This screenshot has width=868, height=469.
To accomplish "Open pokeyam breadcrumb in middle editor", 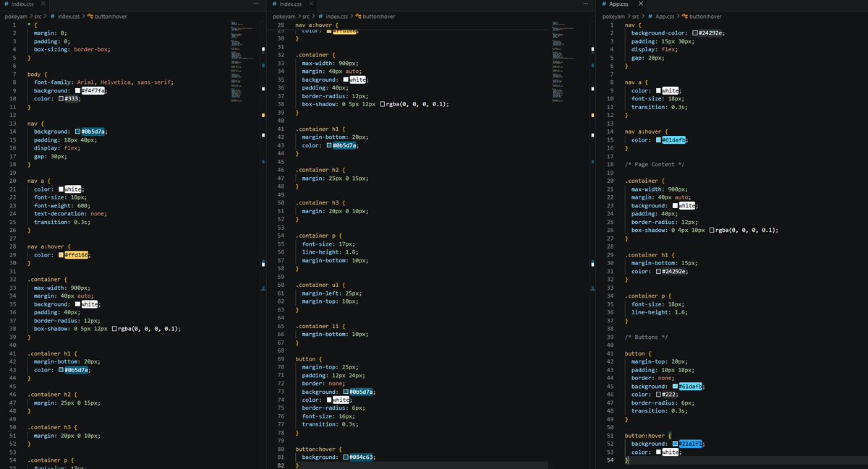I will click(284, 15).
